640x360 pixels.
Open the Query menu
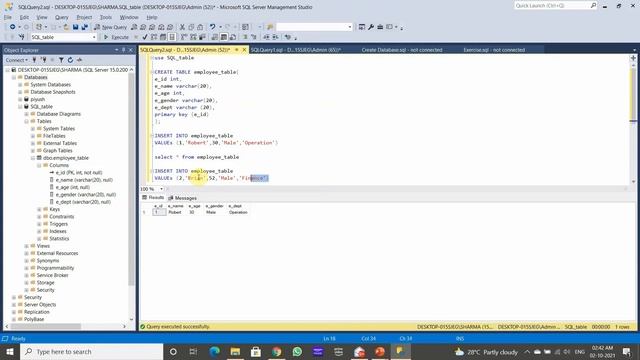tap(62, 17)
